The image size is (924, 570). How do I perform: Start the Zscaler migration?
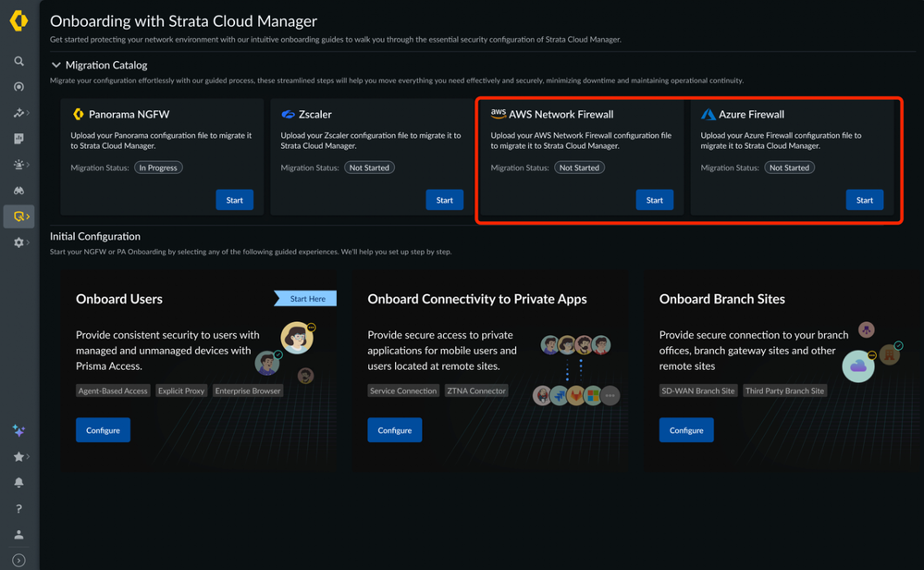pos(444,200)
